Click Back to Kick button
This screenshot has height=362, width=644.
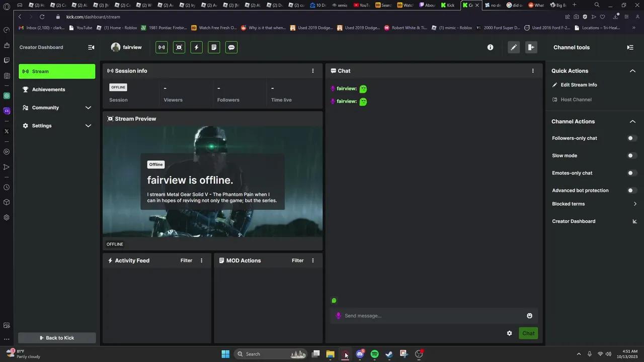[x=57, y=338]
